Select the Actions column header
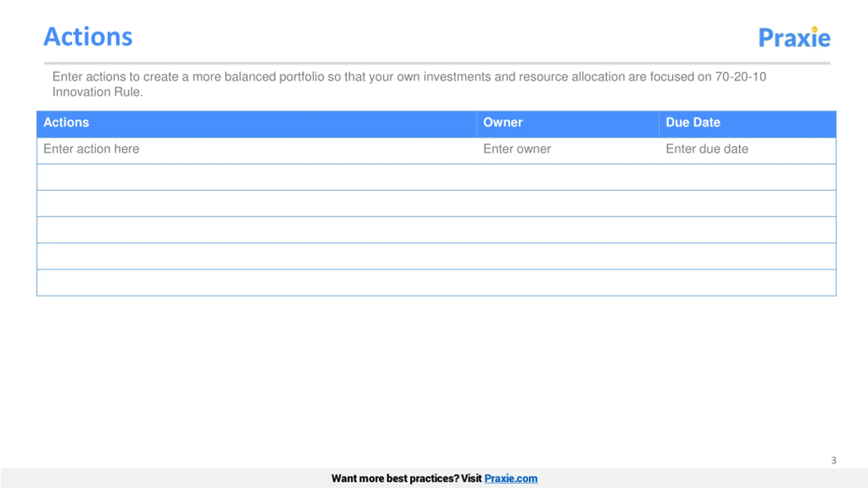The width and height of the screenshot is (868, 488). [66, 122]
